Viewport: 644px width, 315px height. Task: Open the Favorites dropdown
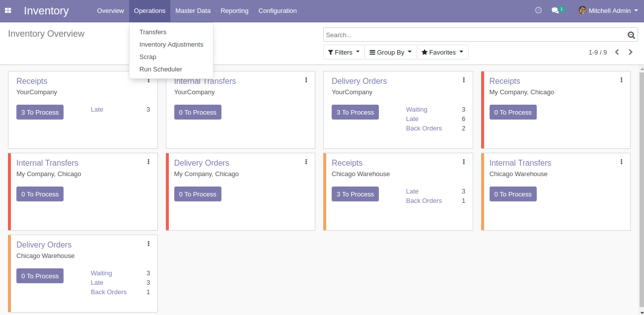pyautogui.click(x=442, y=52)
